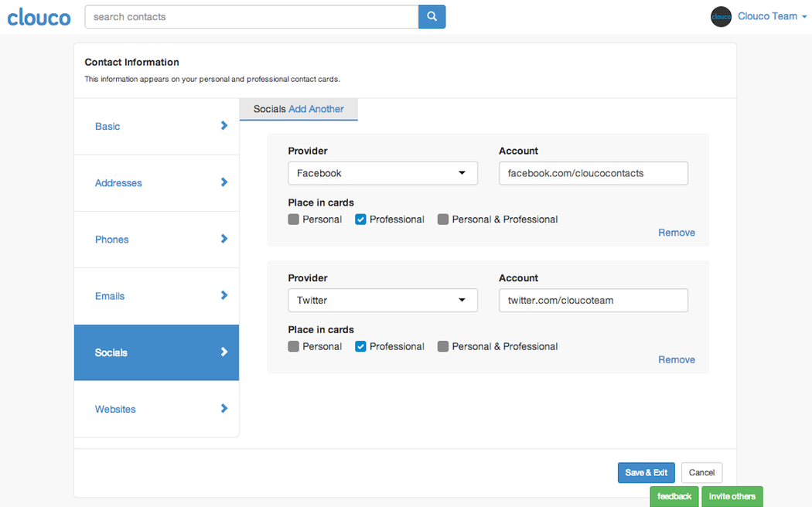The height and width of the screenshot is (507, 812).
Task: Click the chevron arrow beside Basic
Action: 224,125
